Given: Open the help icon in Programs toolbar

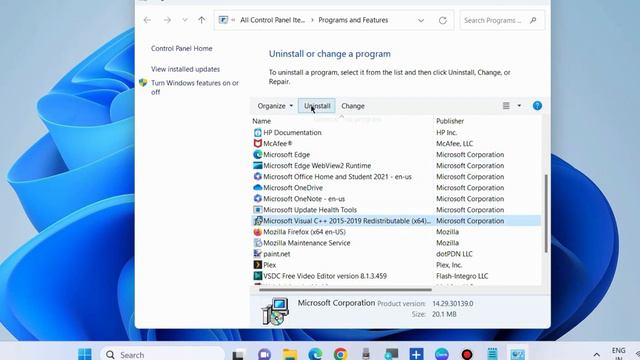Looking at the screenshot, I should point(537,106).
